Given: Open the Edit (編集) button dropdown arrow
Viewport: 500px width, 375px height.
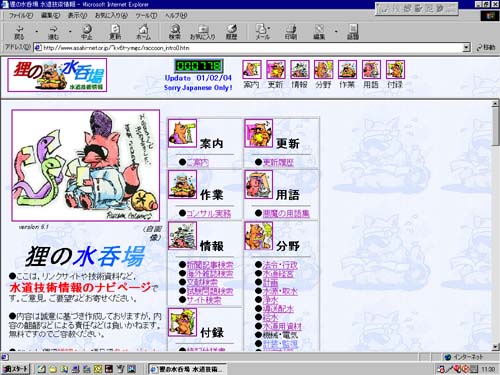Looking at the screenshot, I should tap(336, 32).
